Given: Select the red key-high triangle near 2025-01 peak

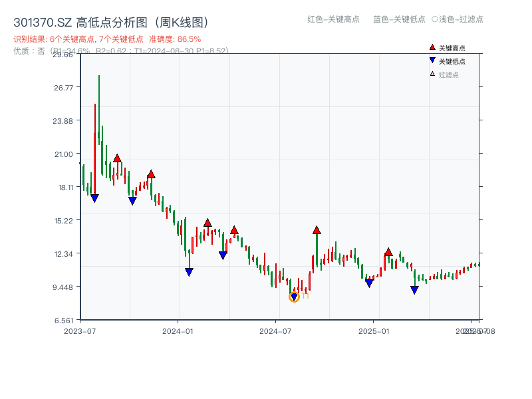Looking at the screenshot, I should click(388, 253).
